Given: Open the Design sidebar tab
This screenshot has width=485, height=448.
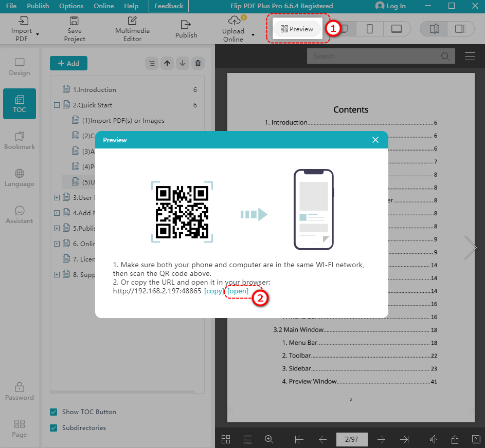Looking at the screenshot, I should pyautogui.click(x=20, y=67).
